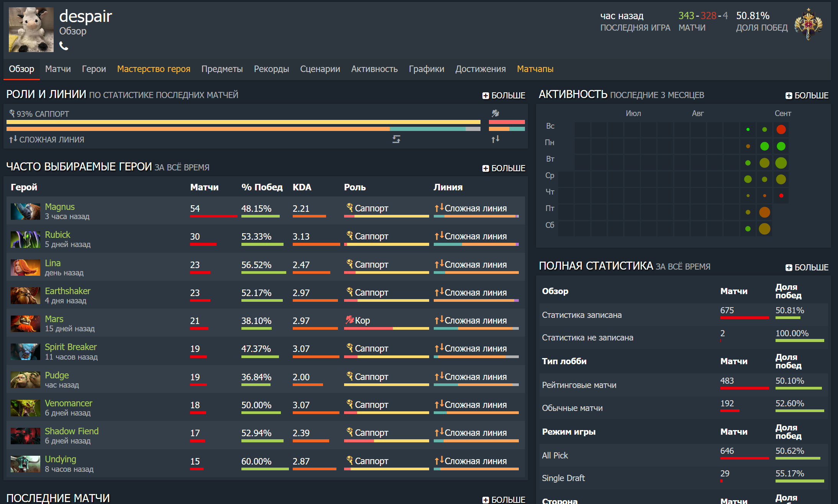Viewport: 838px width, 504px height.
Task: Click the core role icon above the red bar
Action: pos(495,113)
